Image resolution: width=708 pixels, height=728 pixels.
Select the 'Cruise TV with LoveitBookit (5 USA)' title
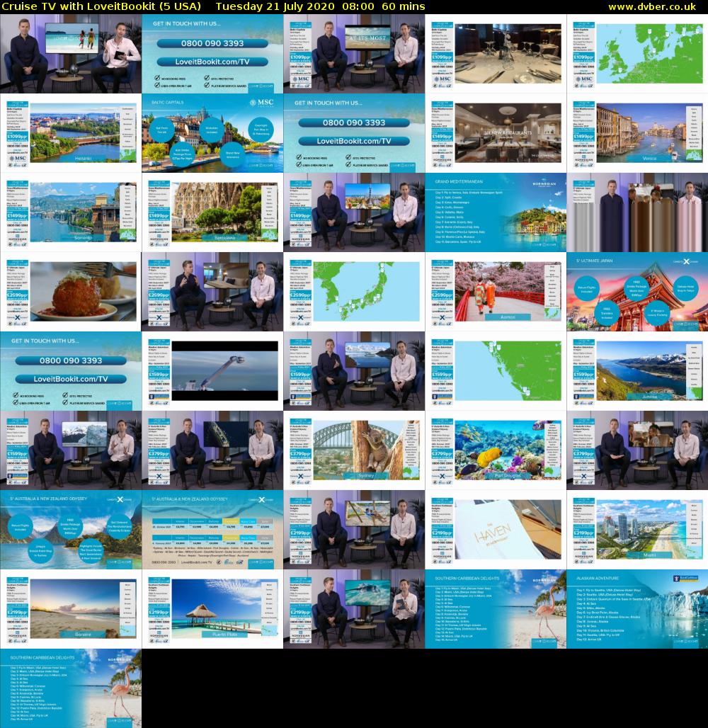click(101, 6)
